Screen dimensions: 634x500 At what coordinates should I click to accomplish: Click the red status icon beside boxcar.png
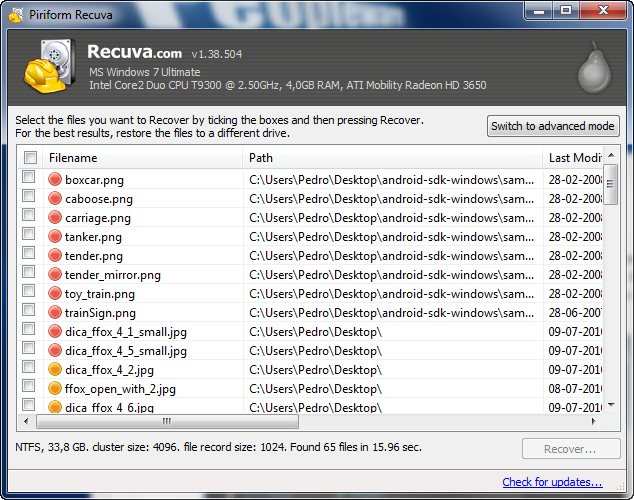pyautogui.click(x=55, y=179)
